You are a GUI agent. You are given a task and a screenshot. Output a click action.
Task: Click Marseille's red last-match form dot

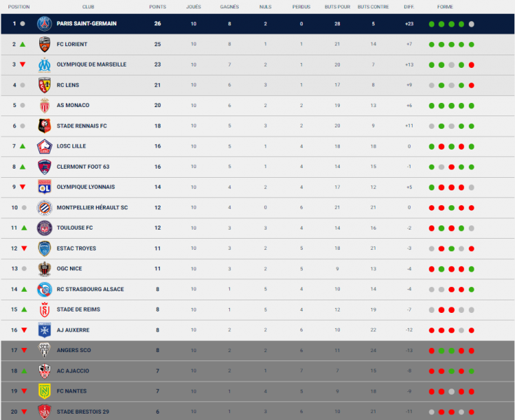point(472,65)
